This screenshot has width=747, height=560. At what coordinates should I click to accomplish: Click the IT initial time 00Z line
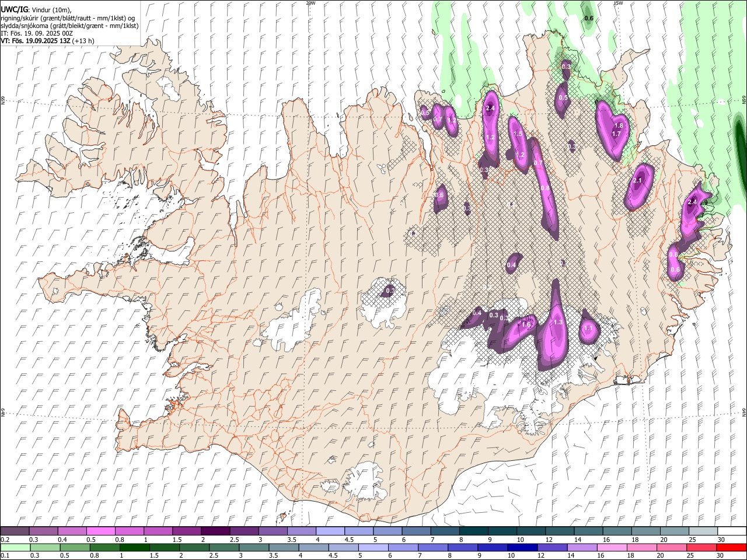(x=37, y=33)
